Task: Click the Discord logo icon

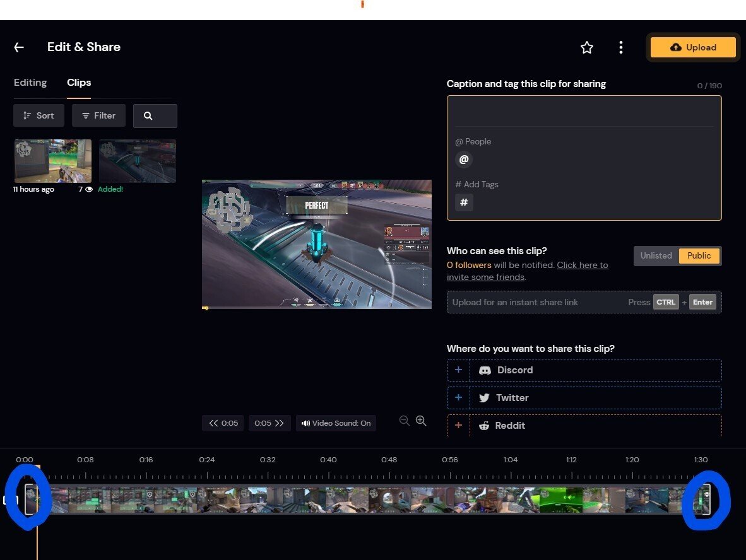Action: (485, 370)
